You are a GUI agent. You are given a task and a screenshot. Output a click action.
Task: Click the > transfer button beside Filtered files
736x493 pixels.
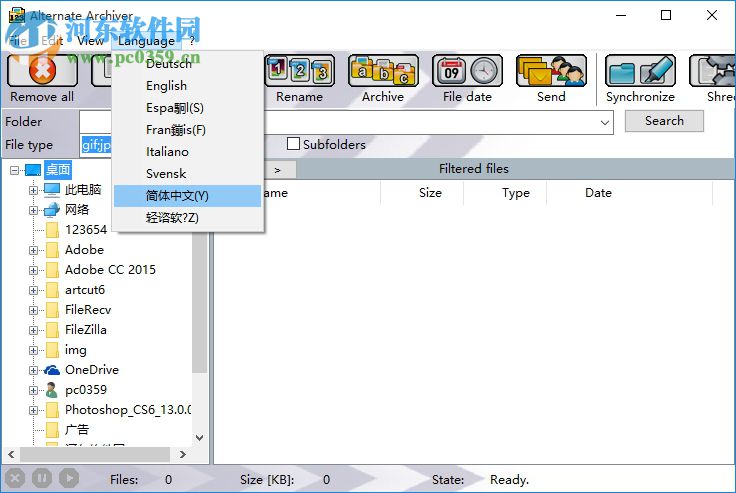pos(278,170)
